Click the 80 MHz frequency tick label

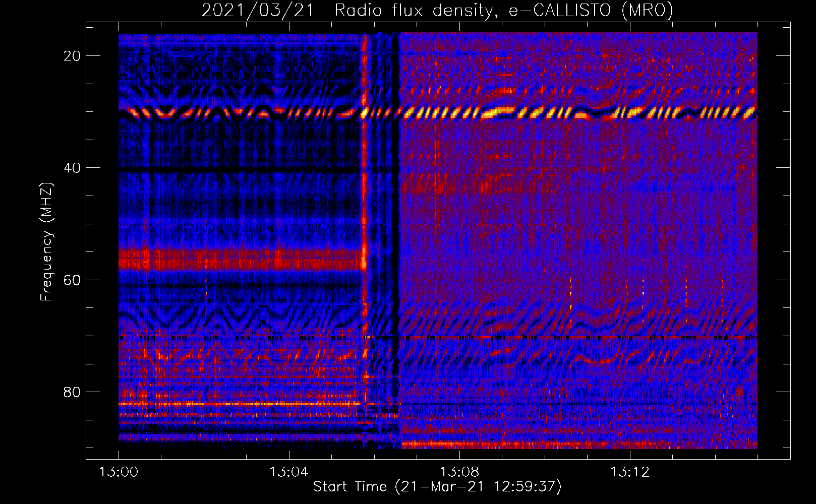pos(72,392)
